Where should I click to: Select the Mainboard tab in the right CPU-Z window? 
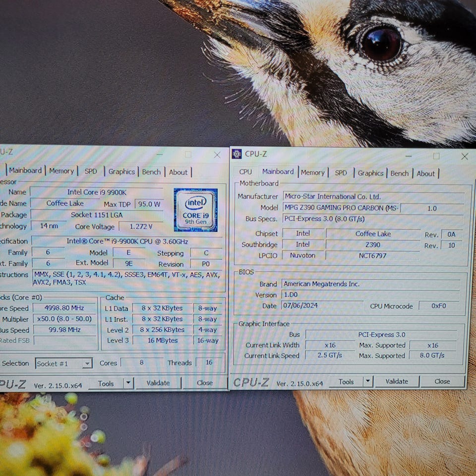[x=278, y=172]
